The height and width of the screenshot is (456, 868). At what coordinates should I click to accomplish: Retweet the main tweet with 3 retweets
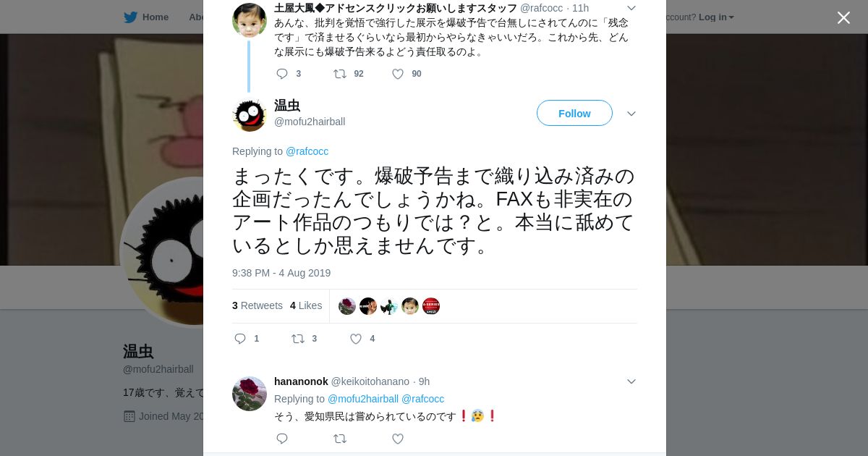click(298, 339)
